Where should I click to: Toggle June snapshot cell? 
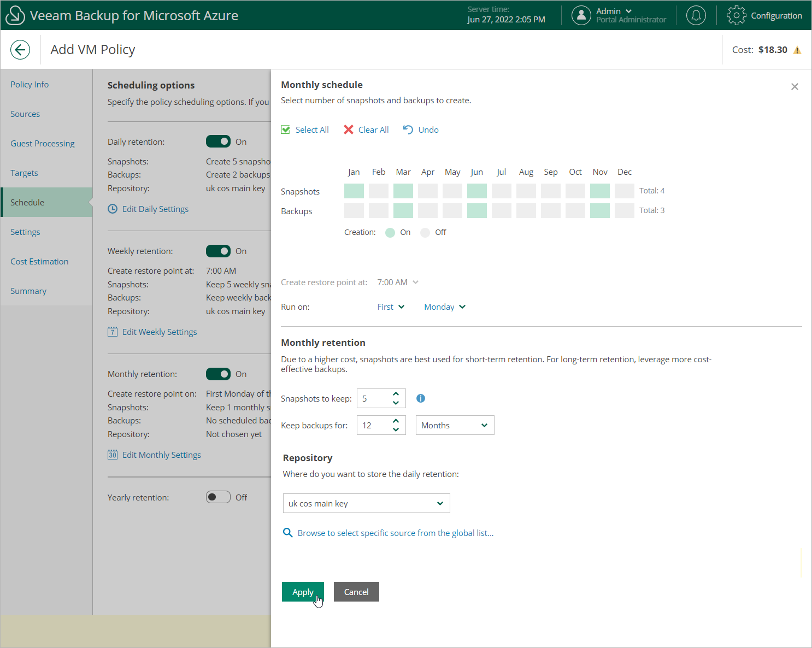[477, 191]
